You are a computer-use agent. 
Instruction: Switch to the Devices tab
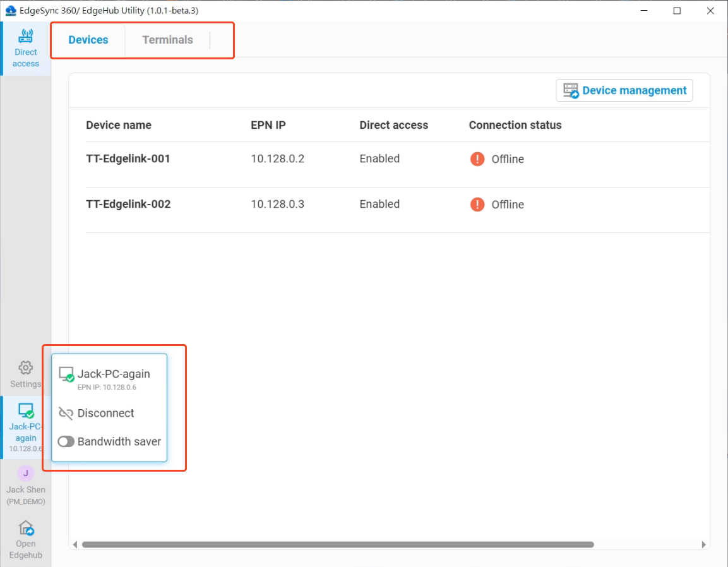pyautogui.click(x=88, y=40)
